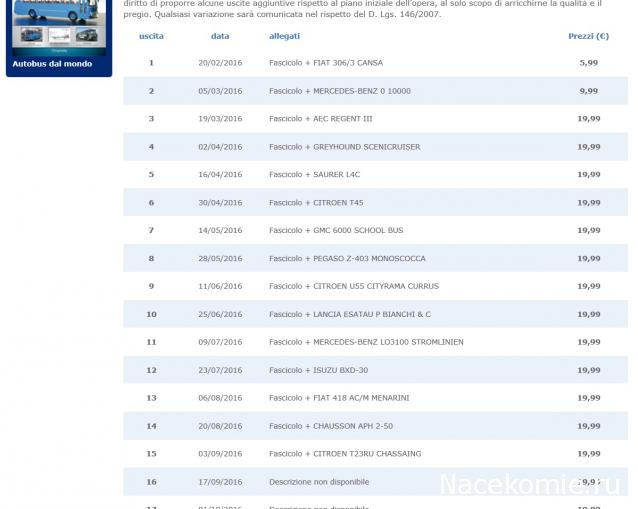Select the ISUZU BXD-30 issue text
This screenshot has width=638, height=509.
[x=318, y=370]
